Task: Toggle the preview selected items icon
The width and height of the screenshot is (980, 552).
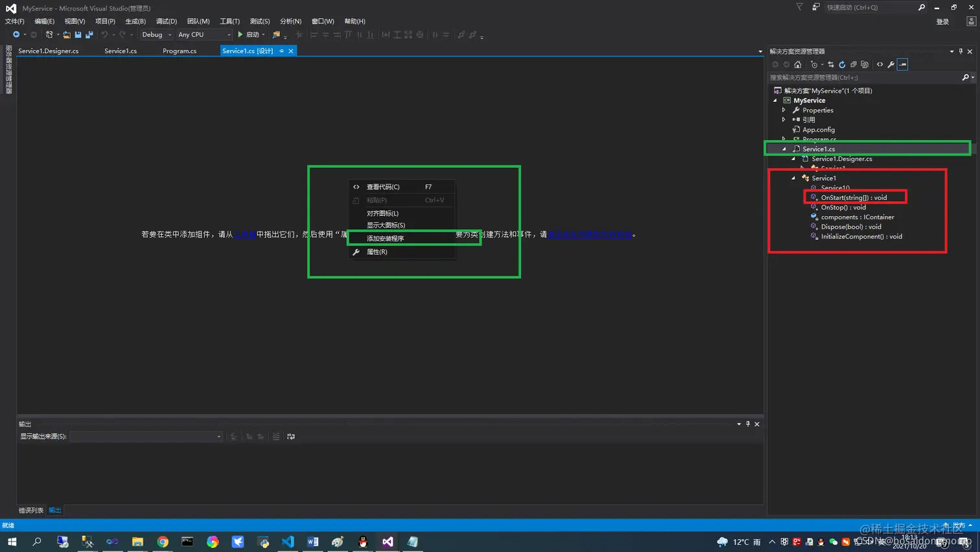Action: pos(902,64)
